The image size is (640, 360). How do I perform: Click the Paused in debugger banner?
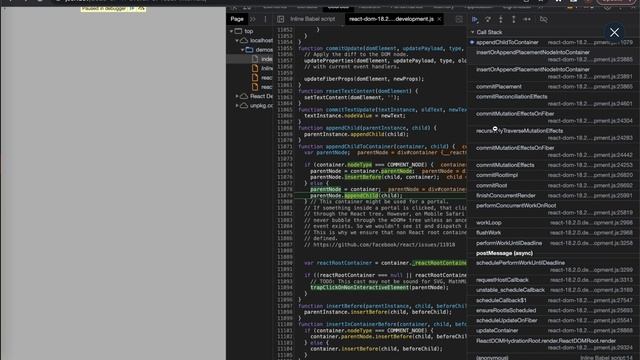coord(113,9)
